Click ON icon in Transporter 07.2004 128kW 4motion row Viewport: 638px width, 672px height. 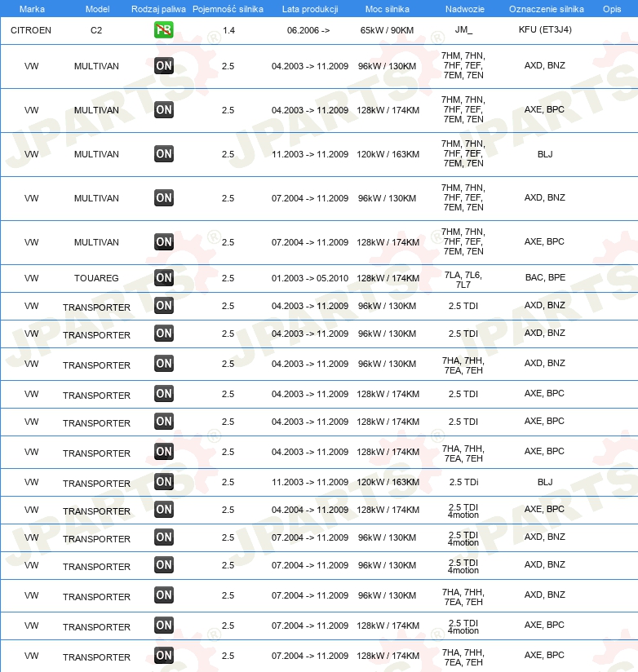coord(164,626)
